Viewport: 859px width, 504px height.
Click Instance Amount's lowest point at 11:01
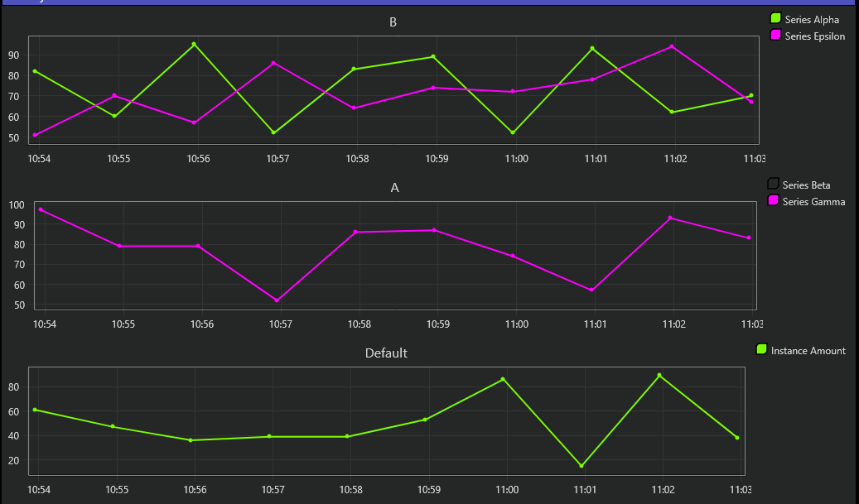[582, 466]
